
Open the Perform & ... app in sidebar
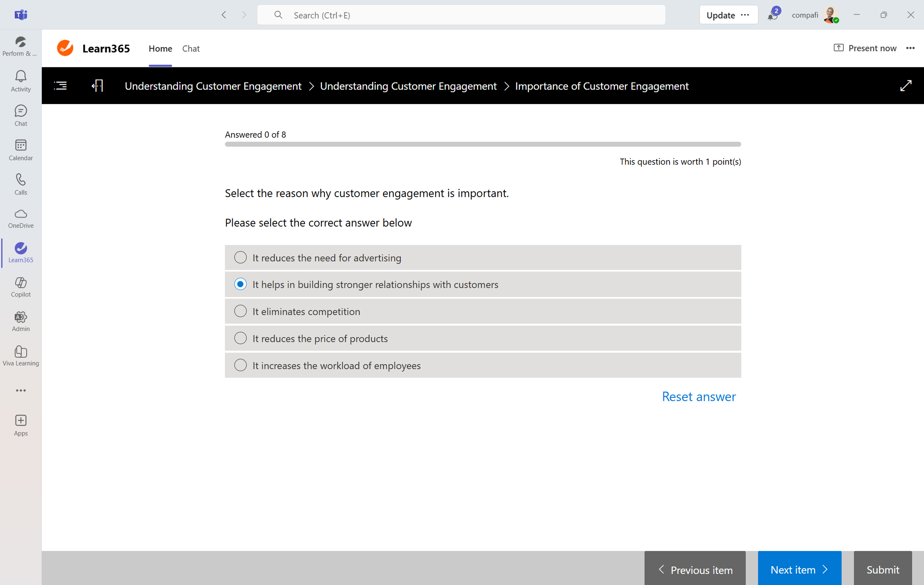pyautogui.click(x=20, y=46)
